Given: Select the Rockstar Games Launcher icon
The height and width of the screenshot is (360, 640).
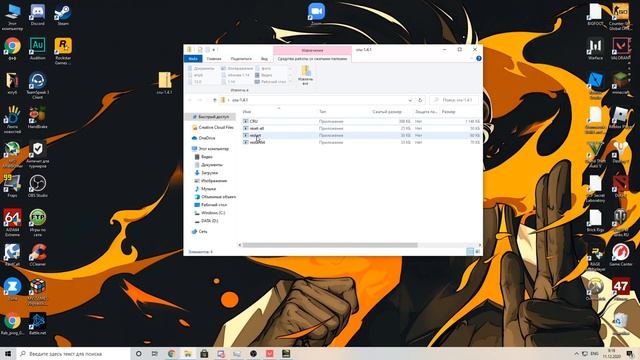Looking at the screenshot, I should [63, 51].
